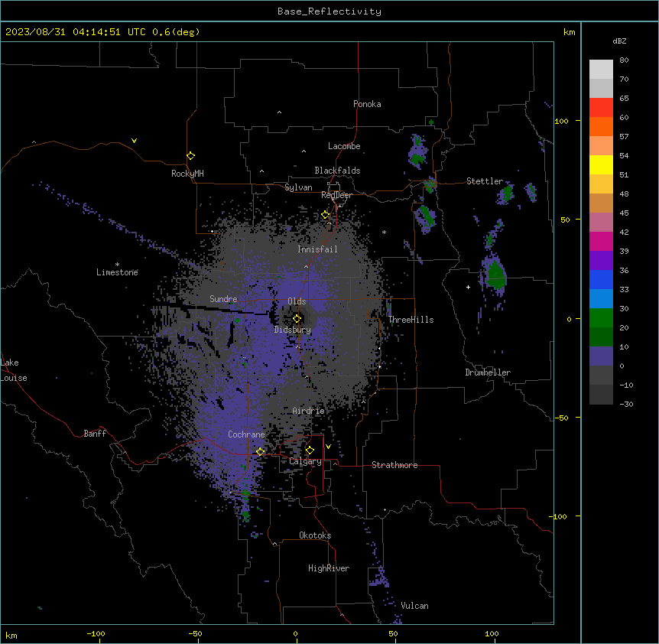Click the yellow v marker northwest of RockyMH
The width and height of the screenshot is (659, 644).
click(134, 141)
